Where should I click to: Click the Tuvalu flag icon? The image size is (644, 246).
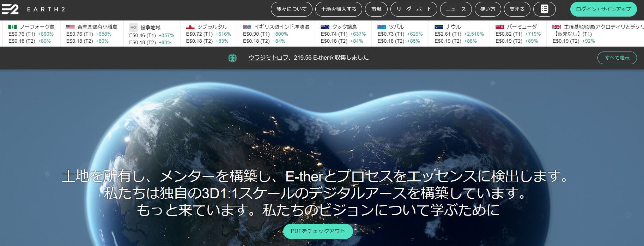(x=382, y=27)
